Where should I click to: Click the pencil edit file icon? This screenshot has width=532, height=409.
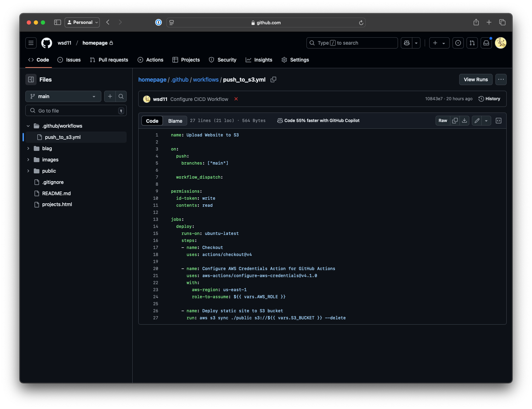(477, 121)
